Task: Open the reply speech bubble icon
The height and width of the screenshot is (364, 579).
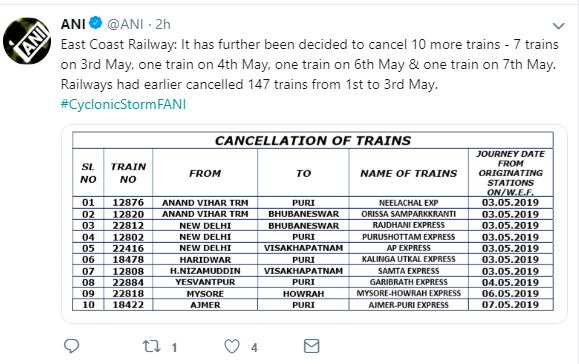Action: pyautogui.click(x=71, y=347)
